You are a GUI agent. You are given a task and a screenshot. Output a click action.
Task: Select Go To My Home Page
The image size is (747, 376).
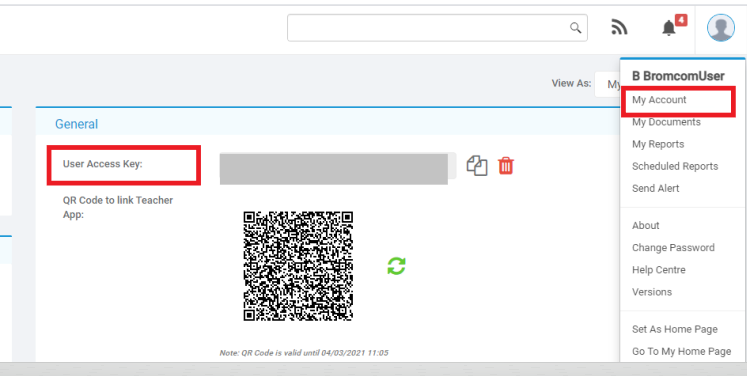point(681,351)
